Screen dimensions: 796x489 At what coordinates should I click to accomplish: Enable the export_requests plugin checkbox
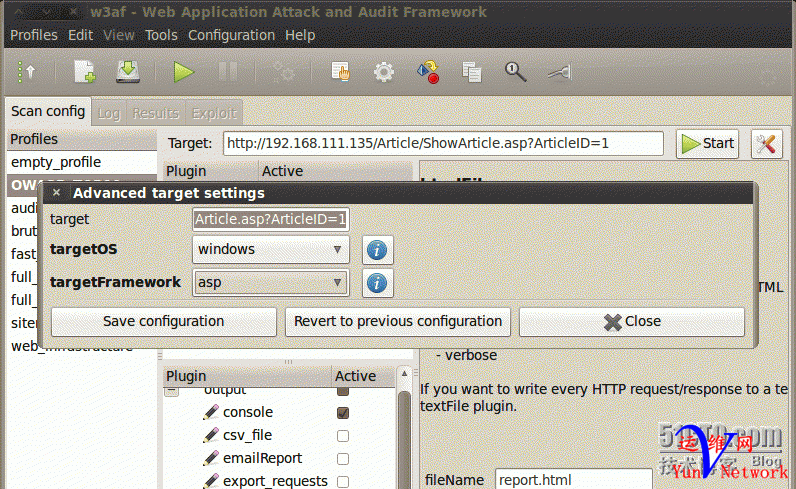(343, 481)
